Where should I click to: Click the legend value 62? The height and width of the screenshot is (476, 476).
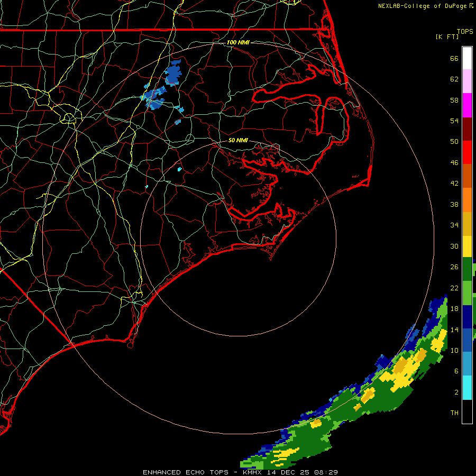[x=454, y=79]
